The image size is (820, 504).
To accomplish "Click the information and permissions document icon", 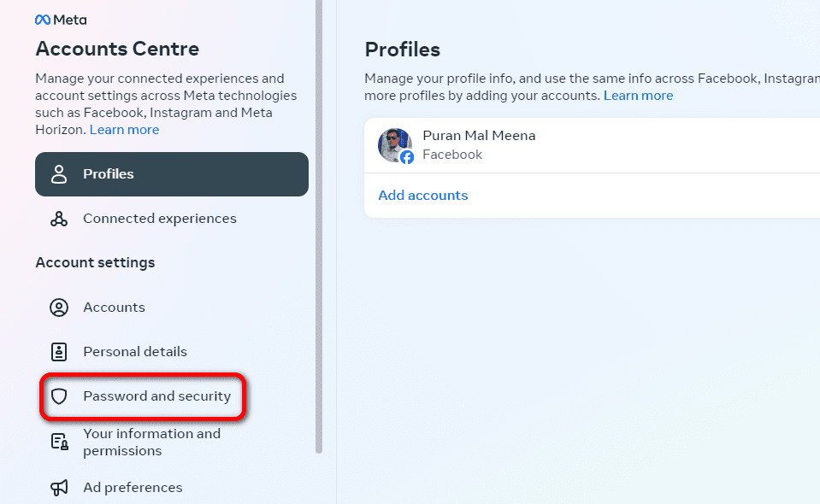I will click(x=59, y=442).
